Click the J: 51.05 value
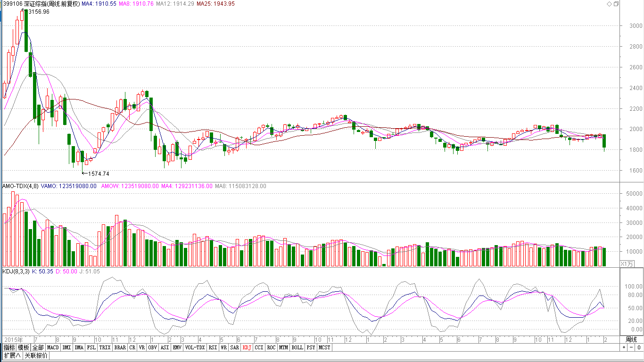This screenshot has width=644, height=362. coord(90,271)
